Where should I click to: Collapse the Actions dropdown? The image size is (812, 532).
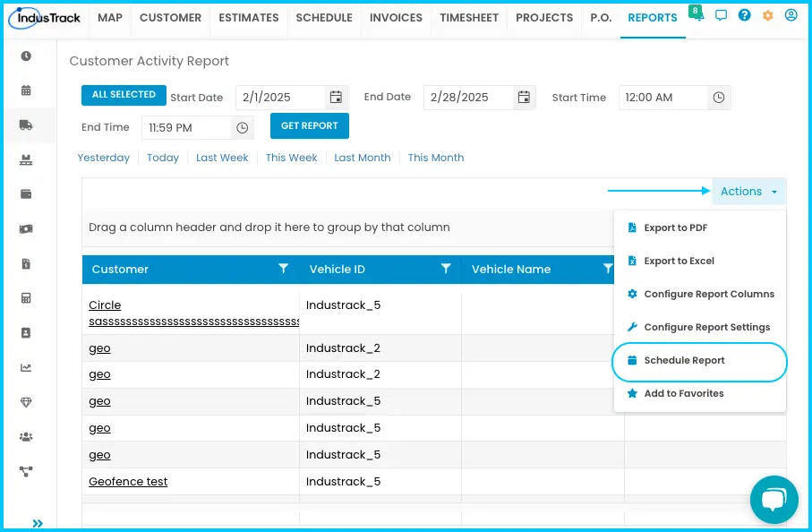point(748,191)
